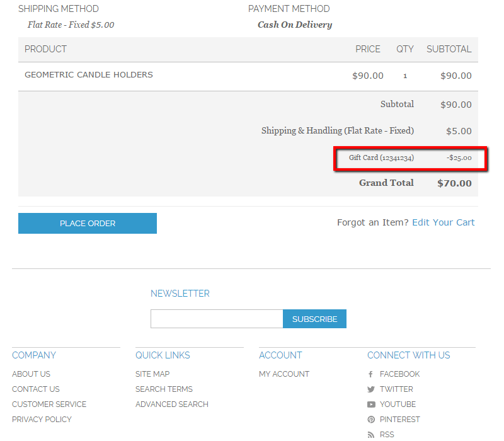Go to About Us page
This screenshot has height=441, width=504.
tap(31, 374)
